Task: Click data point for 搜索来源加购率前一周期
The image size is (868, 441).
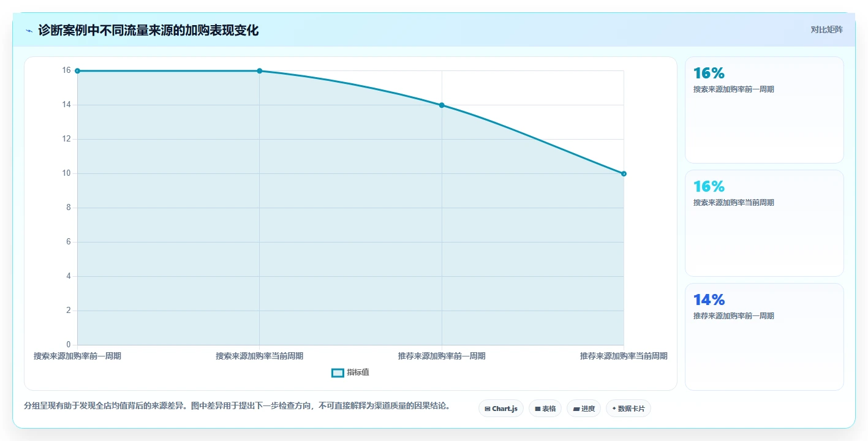Action: pos(77,71)
